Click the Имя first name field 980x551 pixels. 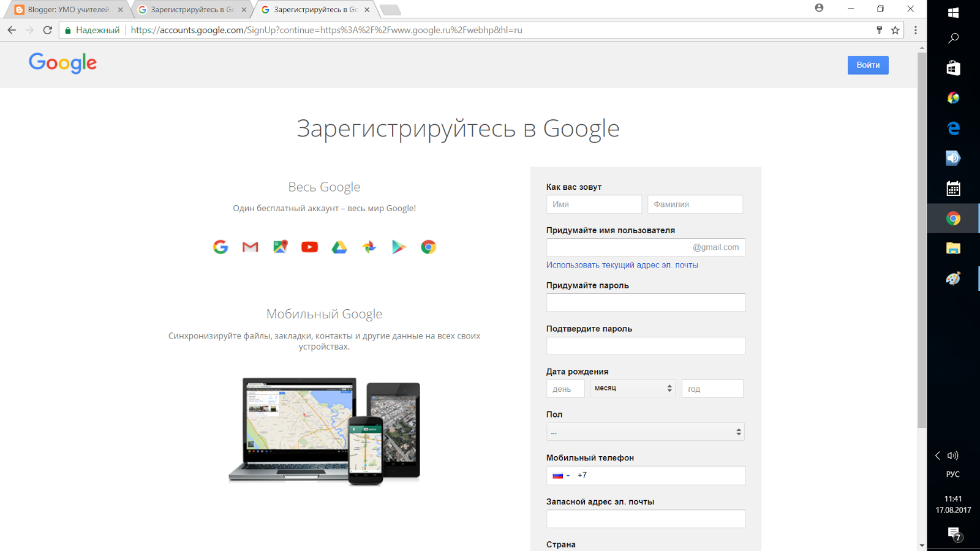(x=594, y=204)
